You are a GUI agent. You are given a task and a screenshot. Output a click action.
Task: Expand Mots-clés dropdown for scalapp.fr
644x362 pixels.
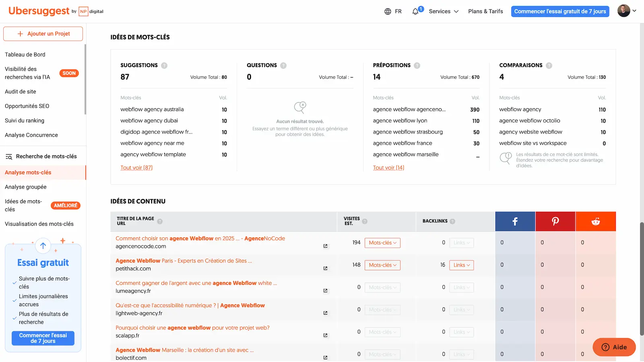(x=382, y=332)
